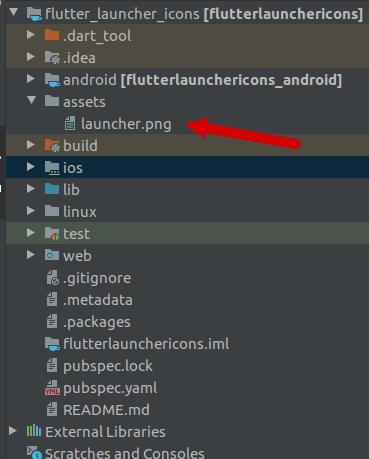Select the ios folder item
Viewport: 369px width, 459px height.
[187, 167]
